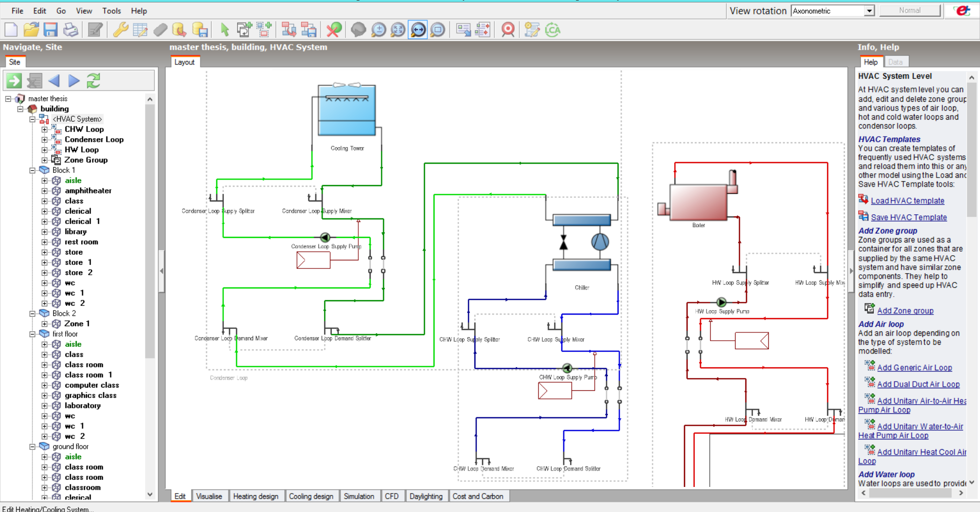
Task: Click the Add Generic Air Loop link
Action: tap(915, 368)
